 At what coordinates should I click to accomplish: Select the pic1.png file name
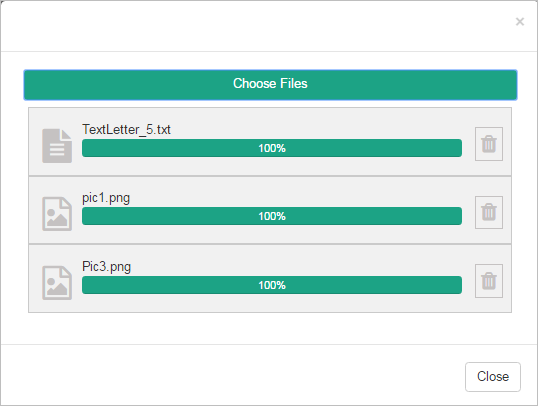click(106, 198)
